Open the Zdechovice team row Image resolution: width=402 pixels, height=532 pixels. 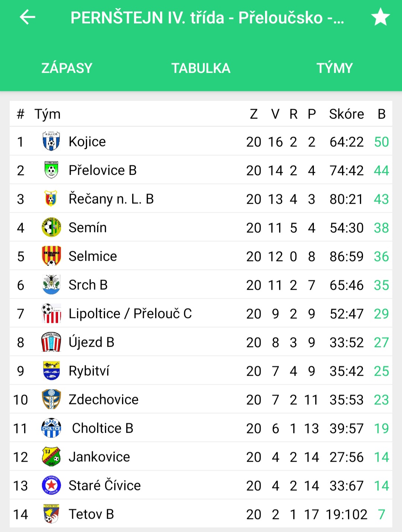pos(201,399)
